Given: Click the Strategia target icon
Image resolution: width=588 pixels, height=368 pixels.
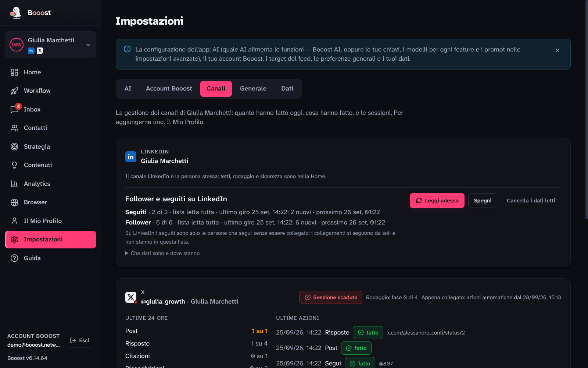Looking at the screenshot, I should (x=14, y=146).
